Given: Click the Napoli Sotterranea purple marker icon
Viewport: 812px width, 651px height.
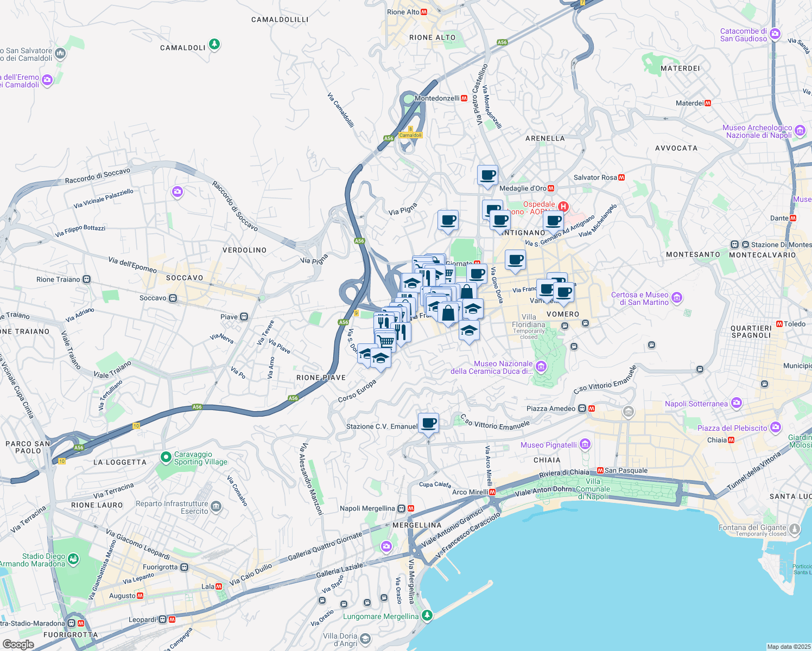Looking at the screenshot, I should pyautogui.click(x=737, y=403).
